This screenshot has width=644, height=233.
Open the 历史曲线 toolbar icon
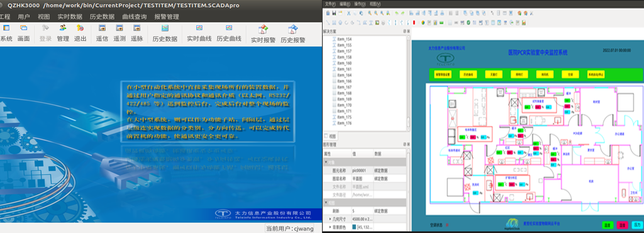(x=229, y=28)
